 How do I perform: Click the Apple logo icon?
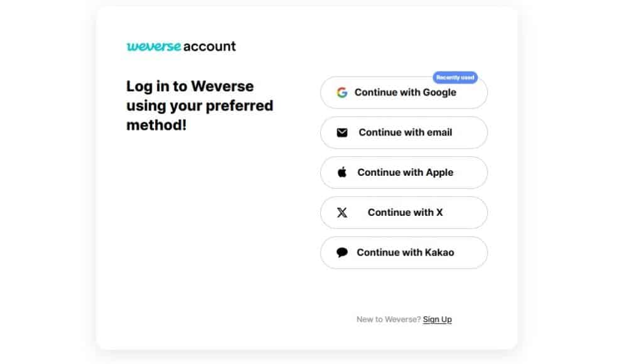pos(342,172)
